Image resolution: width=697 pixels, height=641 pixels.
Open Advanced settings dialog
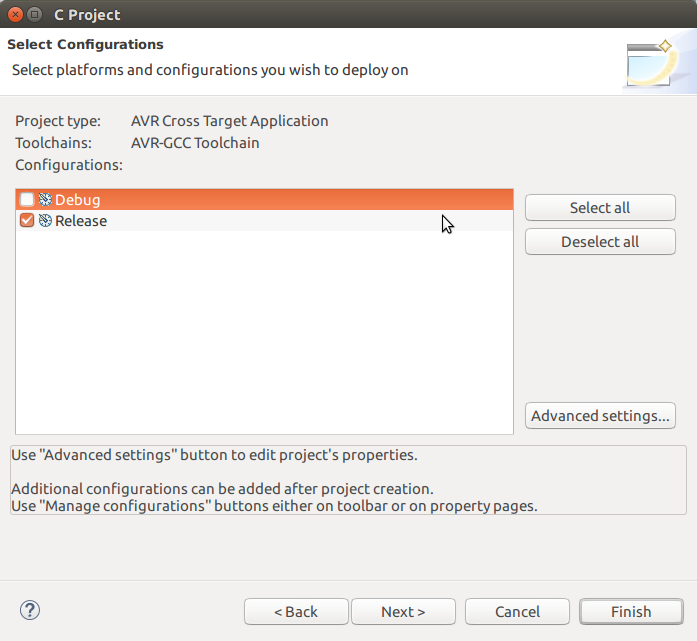(600, 416)
